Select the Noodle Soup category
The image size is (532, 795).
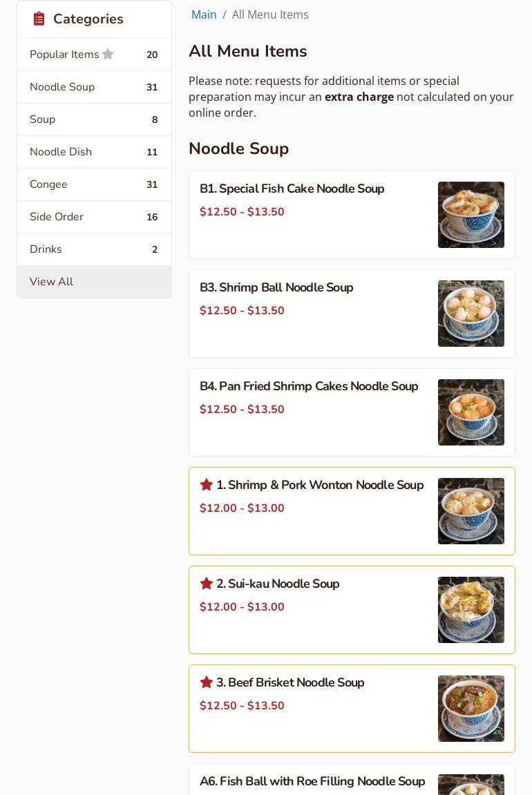62,87
